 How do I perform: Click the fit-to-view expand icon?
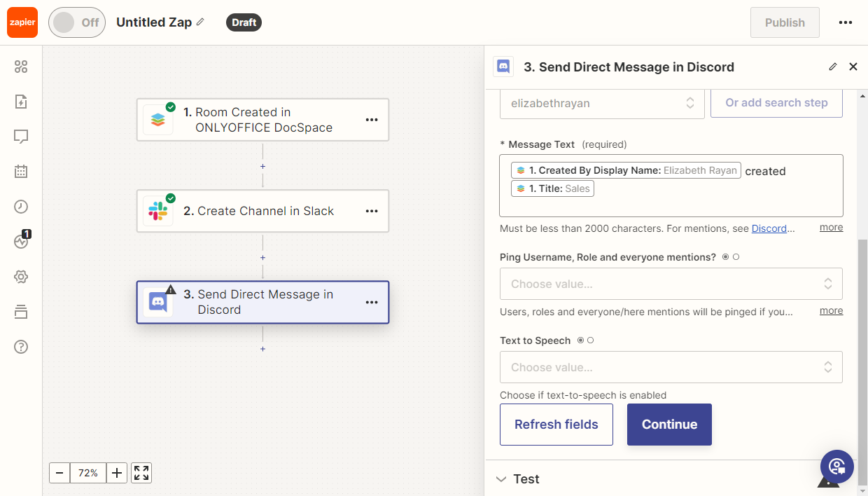click(x=141, y=473)
